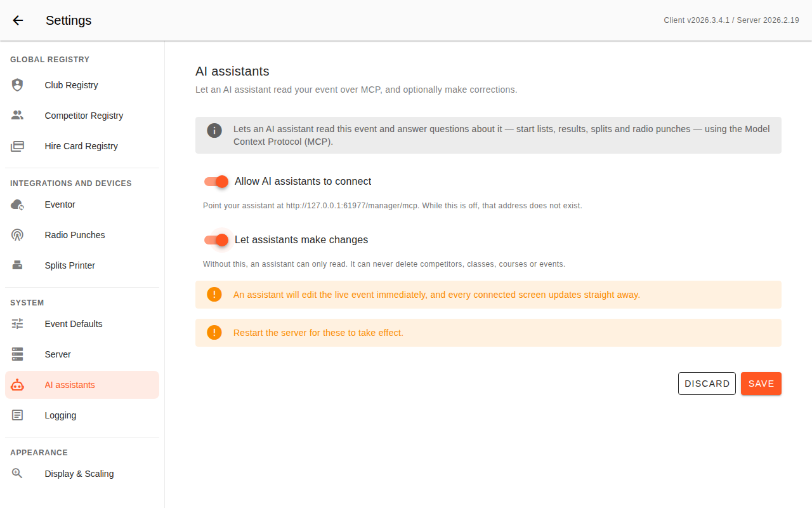Open Display & Scaling magnifier icon
This screenshot has width=812, height=508.
(17, 474)
